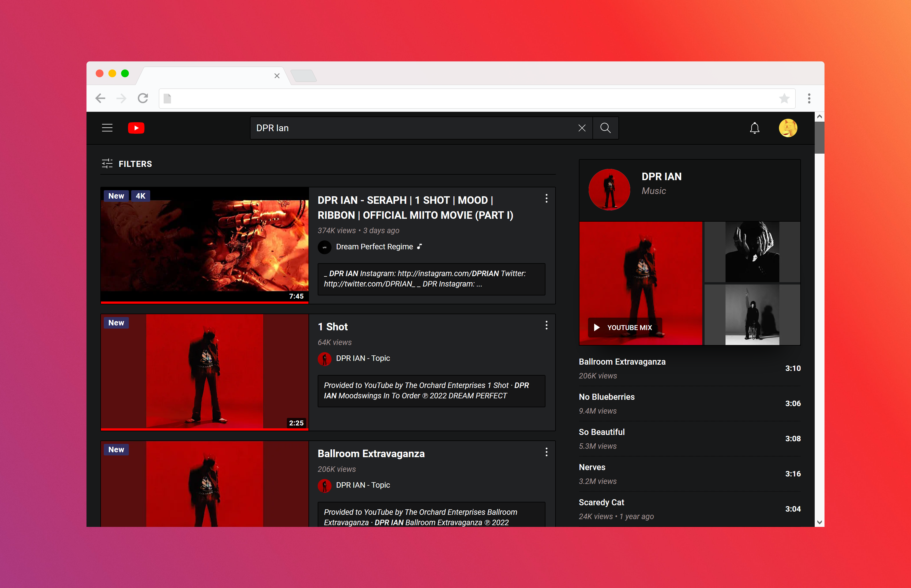Open Chrome three-dot browser menu
Viewport: 911px width, 588px height.
pyautogui.click(x=809, y=99)
